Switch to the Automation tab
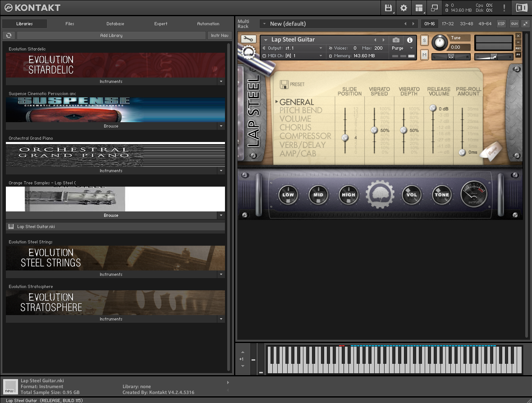 click(x=208, y=24)
